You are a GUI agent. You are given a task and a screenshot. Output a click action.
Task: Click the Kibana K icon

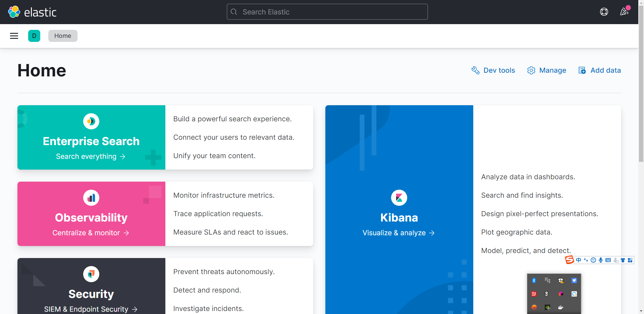pyautogui.click(x=399, y=198)
